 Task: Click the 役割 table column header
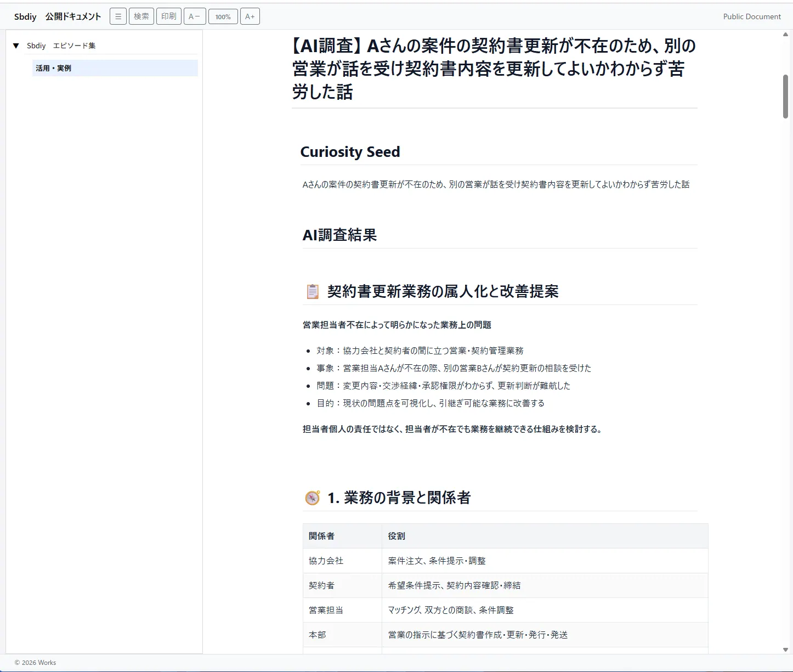[545, 536]
